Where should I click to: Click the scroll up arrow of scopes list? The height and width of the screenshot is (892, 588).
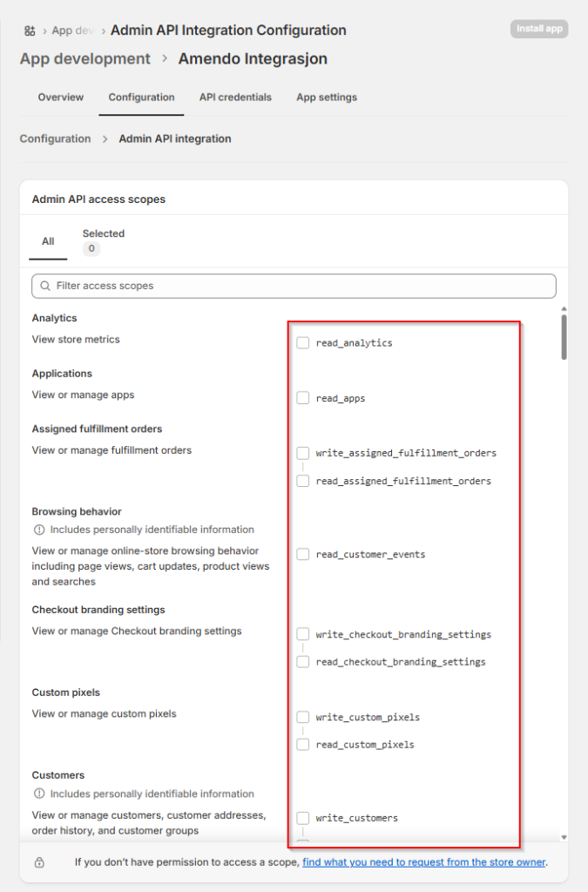click(564, 309)
